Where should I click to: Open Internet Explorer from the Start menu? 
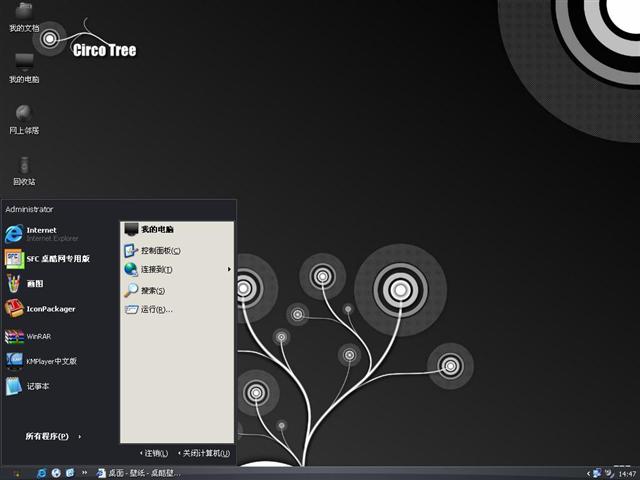tap(40, 234)
